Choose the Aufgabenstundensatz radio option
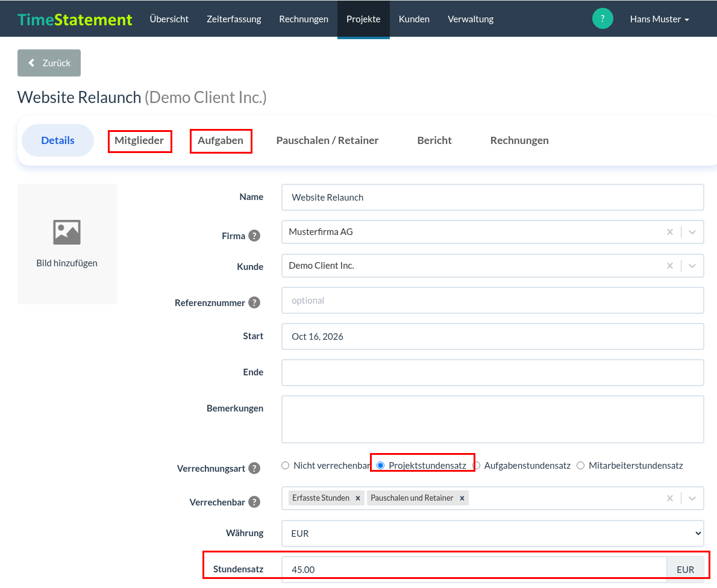This screenshot has height=588, width=717. pyautogui.click(x=477, y=466)
